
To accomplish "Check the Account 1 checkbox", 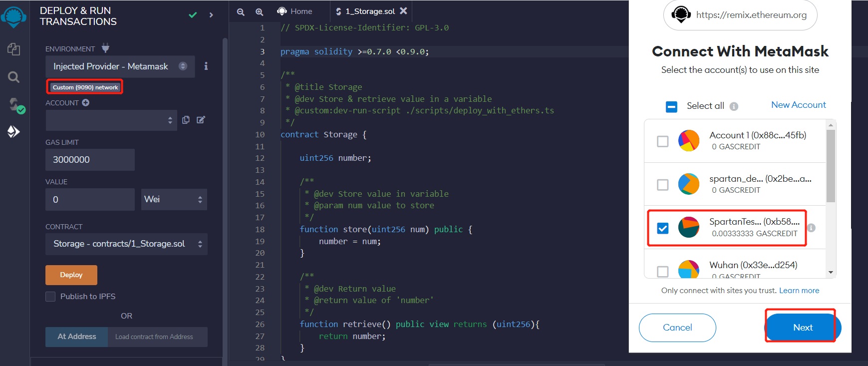I will point(662,141).
